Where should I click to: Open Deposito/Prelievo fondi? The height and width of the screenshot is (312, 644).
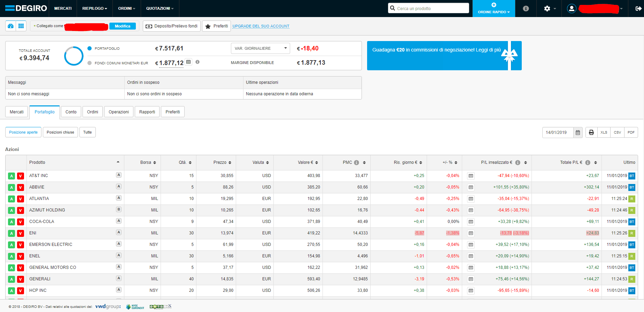[x=172, y=26]
